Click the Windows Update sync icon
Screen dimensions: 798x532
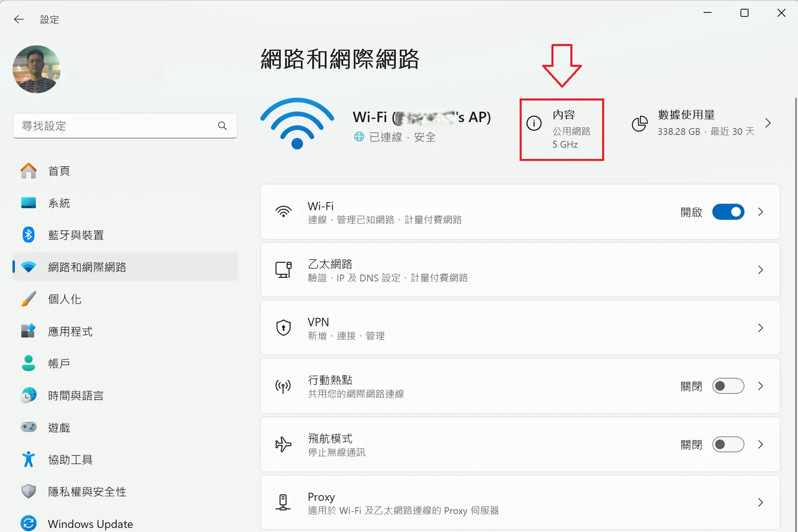(29, 523)
